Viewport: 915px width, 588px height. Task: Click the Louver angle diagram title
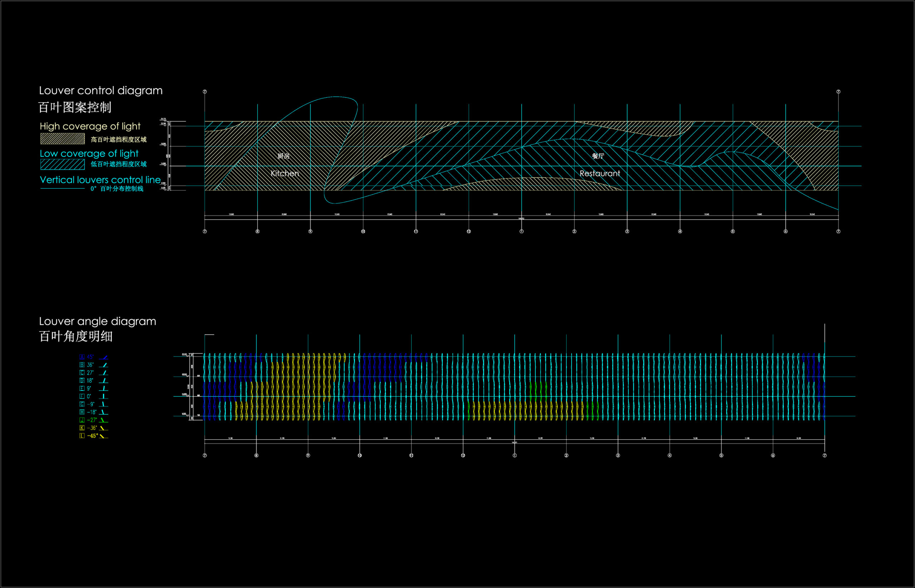click(98, 322)
